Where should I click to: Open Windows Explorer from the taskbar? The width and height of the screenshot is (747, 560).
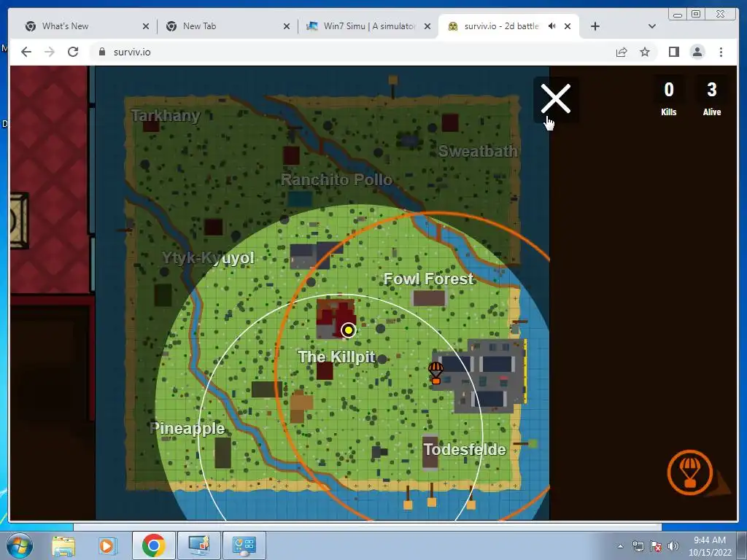(x=63, y=545)
